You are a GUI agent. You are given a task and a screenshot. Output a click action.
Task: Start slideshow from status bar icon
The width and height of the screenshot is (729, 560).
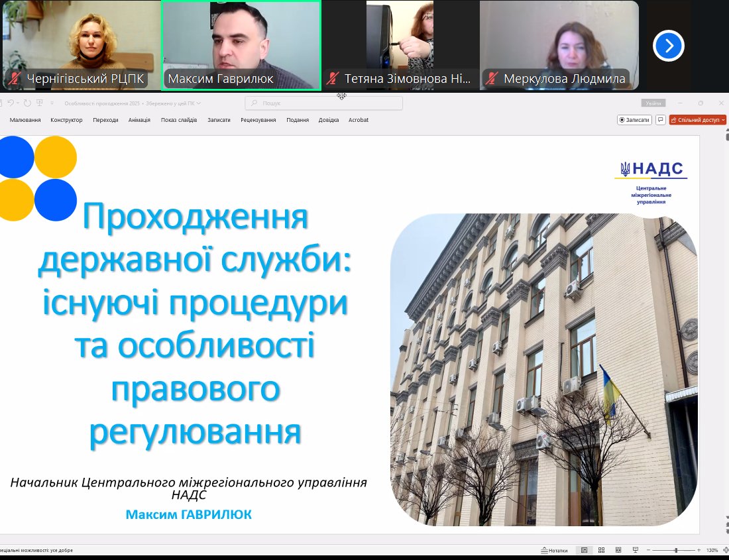(635, 550)
